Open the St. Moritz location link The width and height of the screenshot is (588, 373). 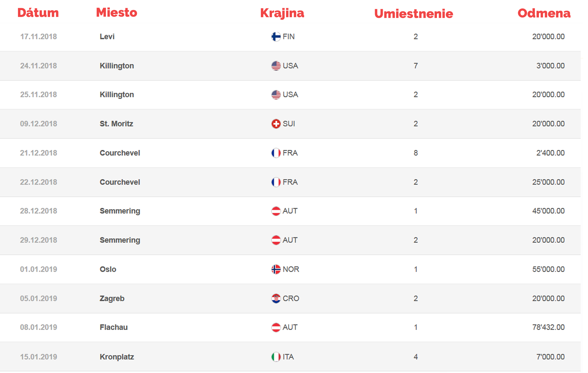click(x=116, y=124)
